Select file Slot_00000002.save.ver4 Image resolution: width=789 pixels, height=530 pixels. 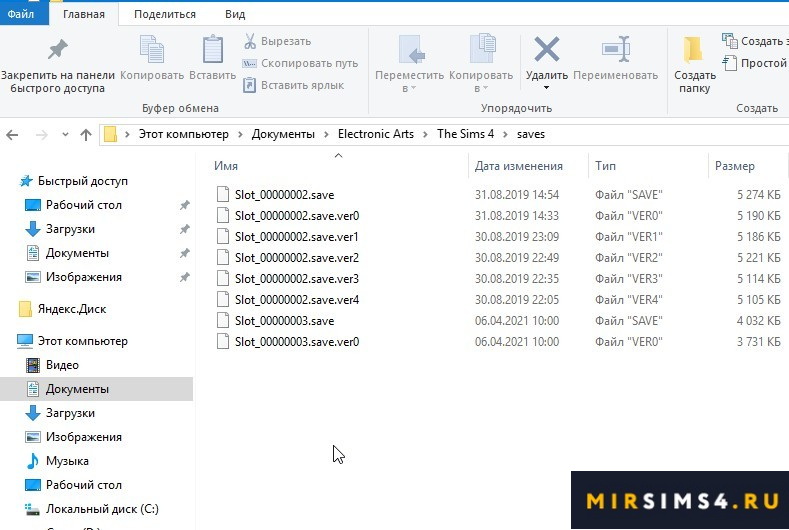click(x=297, y=300)
